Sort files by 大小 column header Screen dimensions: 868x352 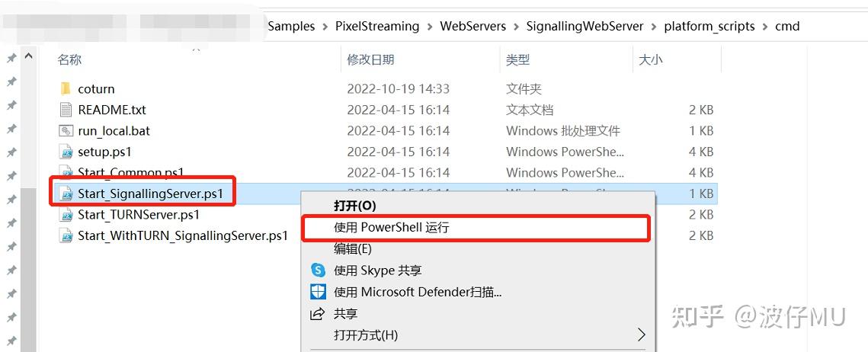point(650,59)
